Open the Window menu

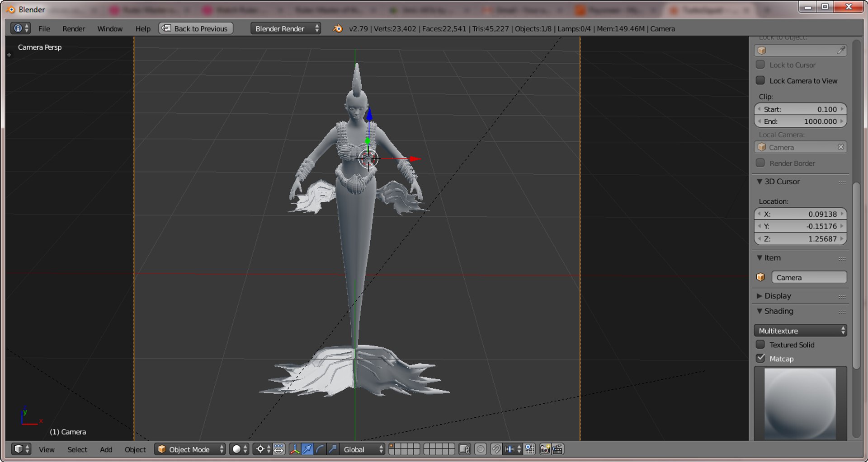click(110, 28)
